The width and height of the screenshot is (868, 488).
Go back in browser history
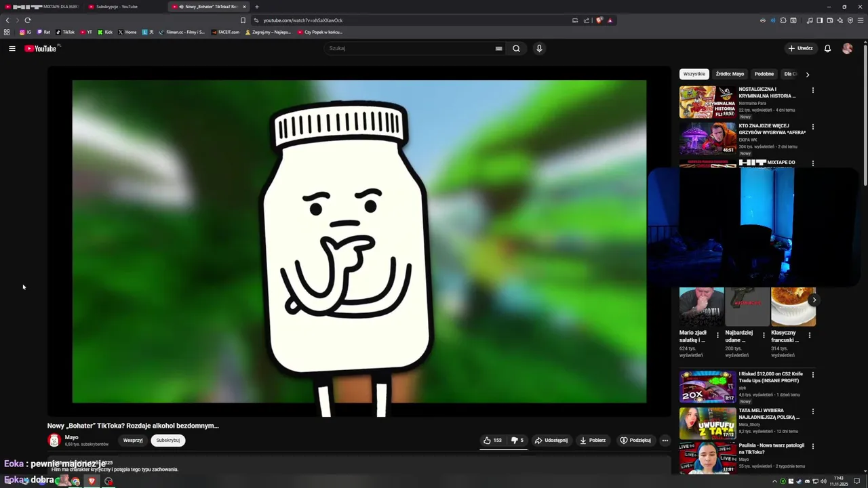click(x=7, y=20)
